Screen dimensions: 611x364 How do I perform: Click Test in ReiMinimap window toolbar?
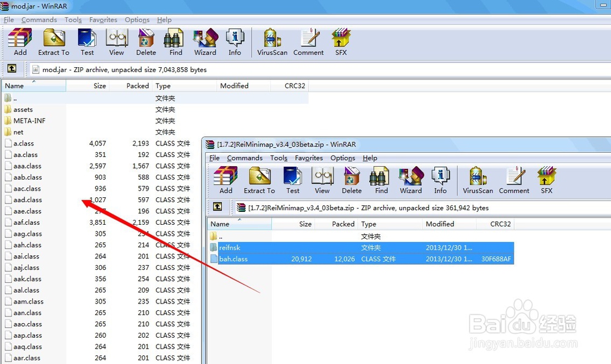pyautogui.click(x=293, y=180)
